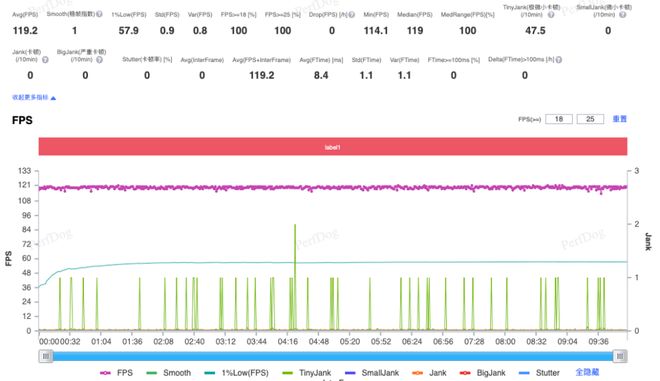Screen dimensions: 660x381
Task: Open the help icon beside SmallJank metric
Action: tap(623, 15)
